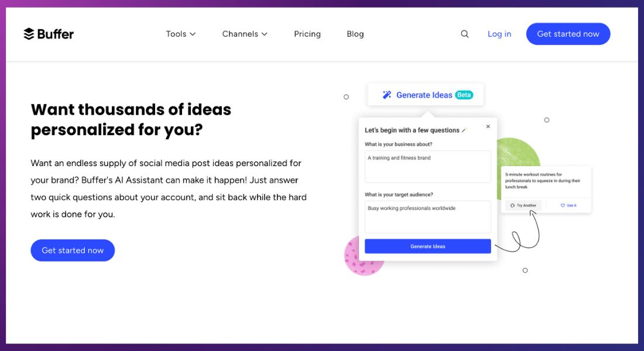Click the target audience input field
This screenshot has width=644, height=351.
pos(427,217)
